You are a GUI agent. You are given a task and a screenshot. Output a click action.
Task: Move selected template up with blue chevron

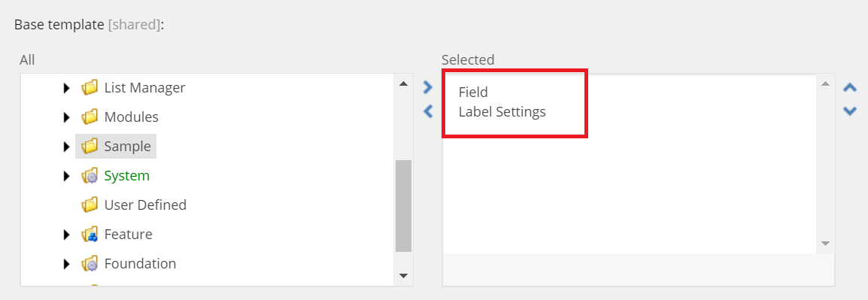pyautogui.click(x=850, y=87)
